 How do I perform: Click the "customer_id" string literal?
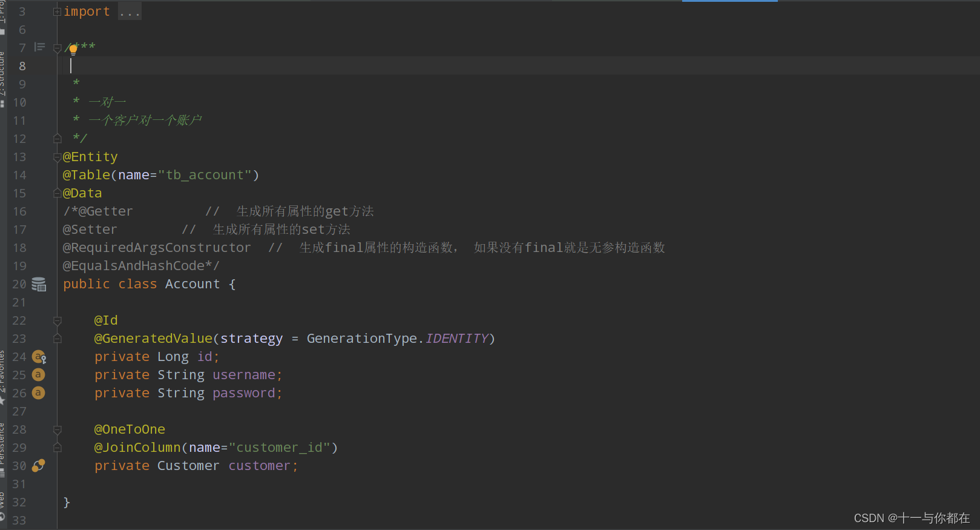[280, 448]
